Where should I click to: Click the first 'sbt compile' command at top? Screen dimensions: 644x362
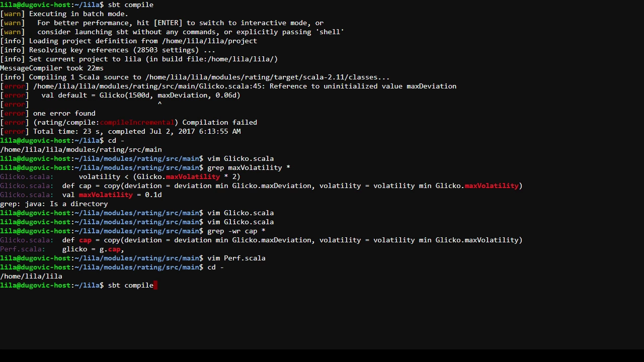[x=130, y=5]
